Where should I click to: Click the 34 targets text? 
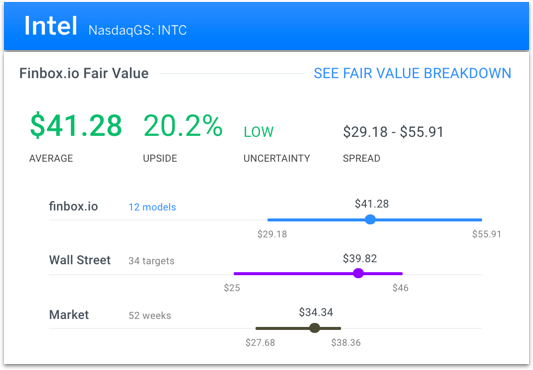pyautogui.click(x=151, y=261)
